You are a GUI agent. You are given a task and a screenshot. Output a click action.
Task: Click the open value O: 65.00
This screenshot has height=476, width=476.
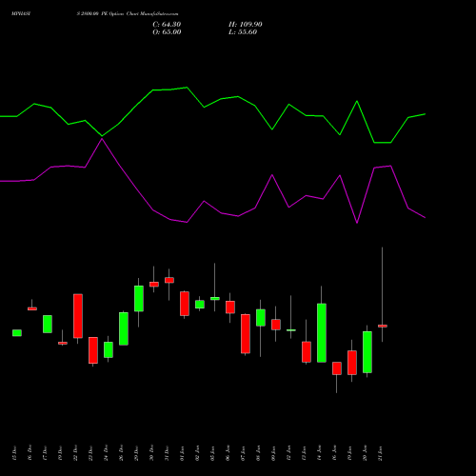[x=167, y=32]
